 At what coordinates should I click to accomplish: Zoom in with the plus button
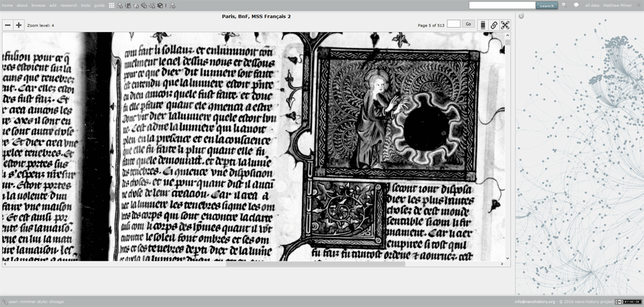[19, 25]
